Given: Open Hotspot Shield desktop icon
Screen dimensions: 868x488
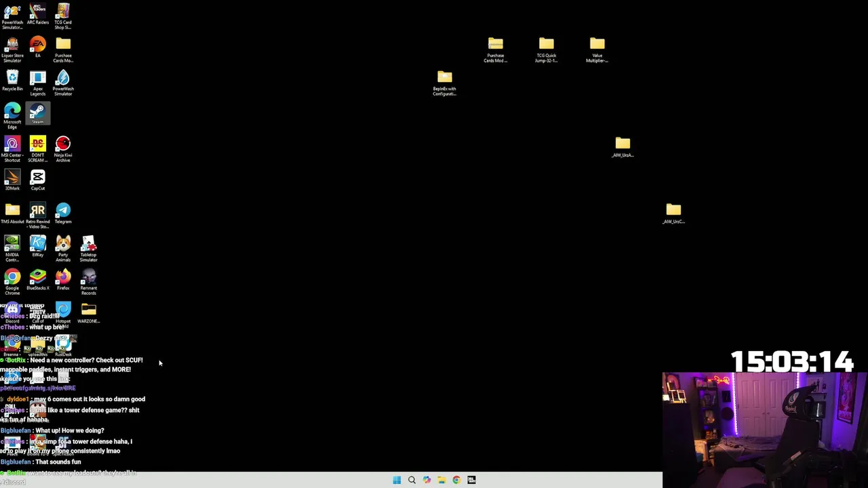Looking at the screenshot, I should [63, 314].
